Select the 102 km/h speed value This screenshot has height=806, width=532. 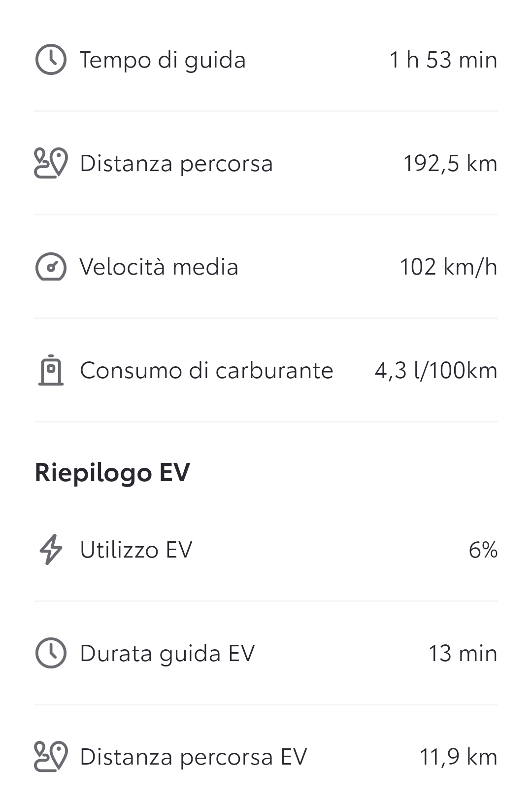448,267
